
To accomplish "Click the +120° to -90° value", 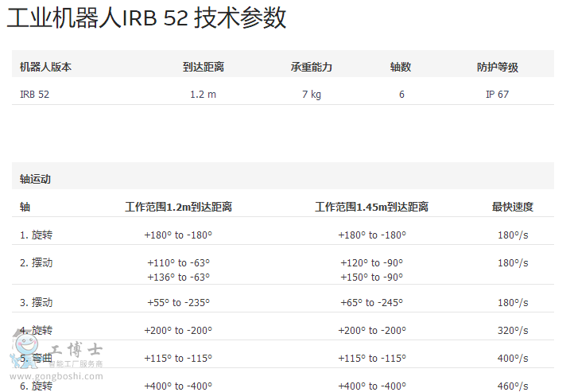I will (x=371, y=263).
